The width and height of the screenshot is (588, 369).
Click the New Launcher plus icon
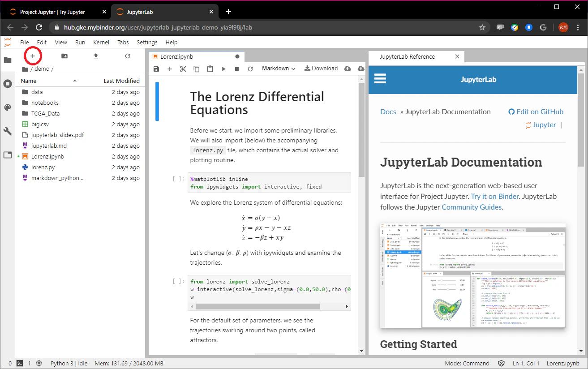32,56
